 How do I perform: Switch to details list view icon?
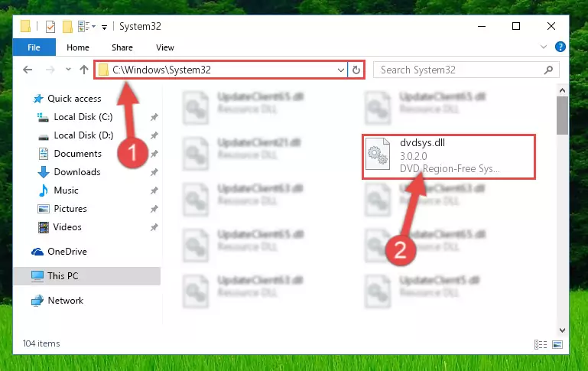point(541,344)
